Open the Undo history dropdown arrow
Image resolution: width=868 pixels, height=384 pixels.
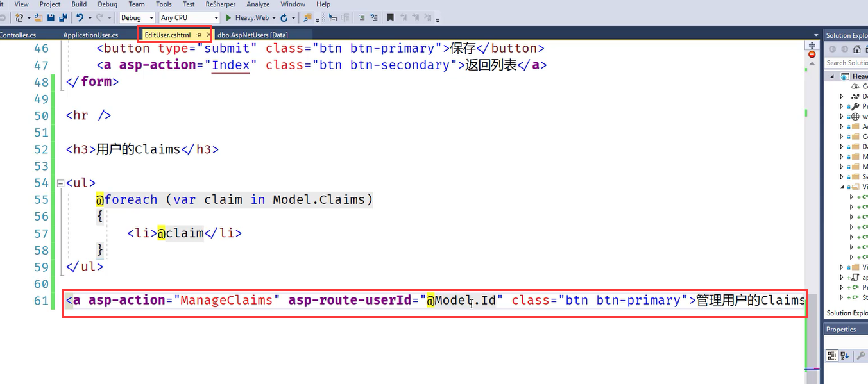pyautogui.click(x=90, y=18)
